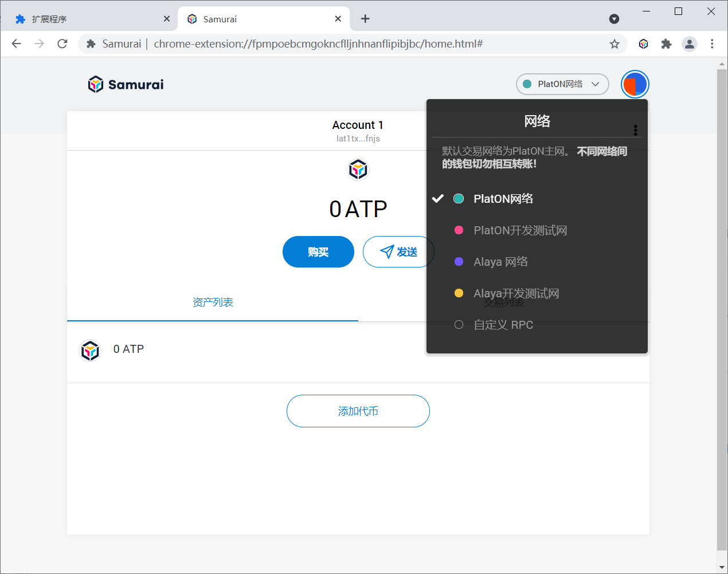Click the 购买 button
728x574 pixels.
[318, 252]
